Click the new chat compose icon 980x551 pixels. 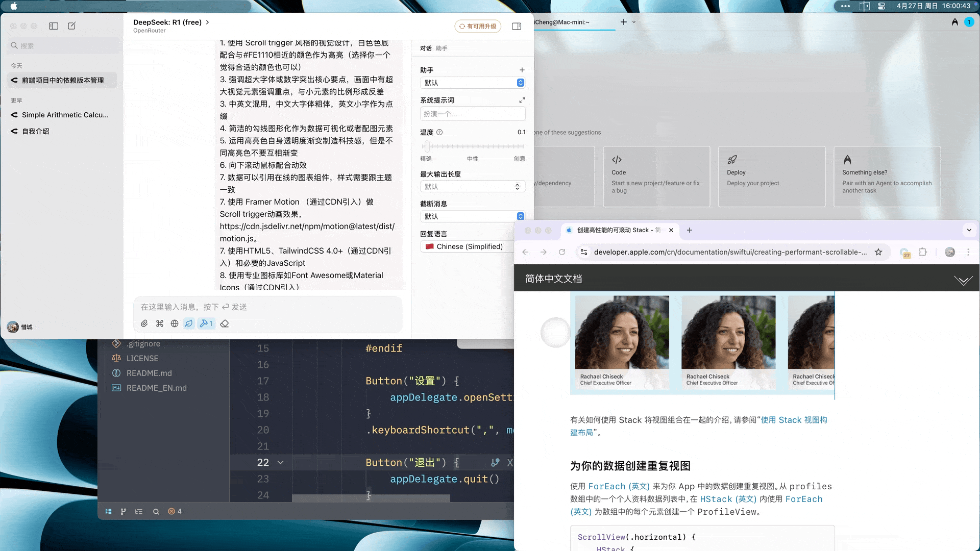(x=72, y=26)
